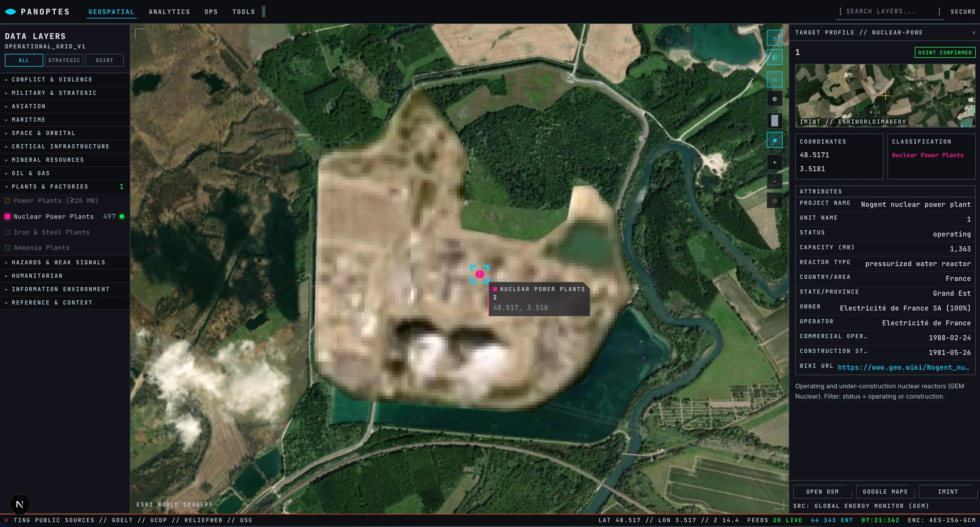This screenshot has height=527, width=980.
Task: Select the Geospatial tab
Action: click(112, 12)
